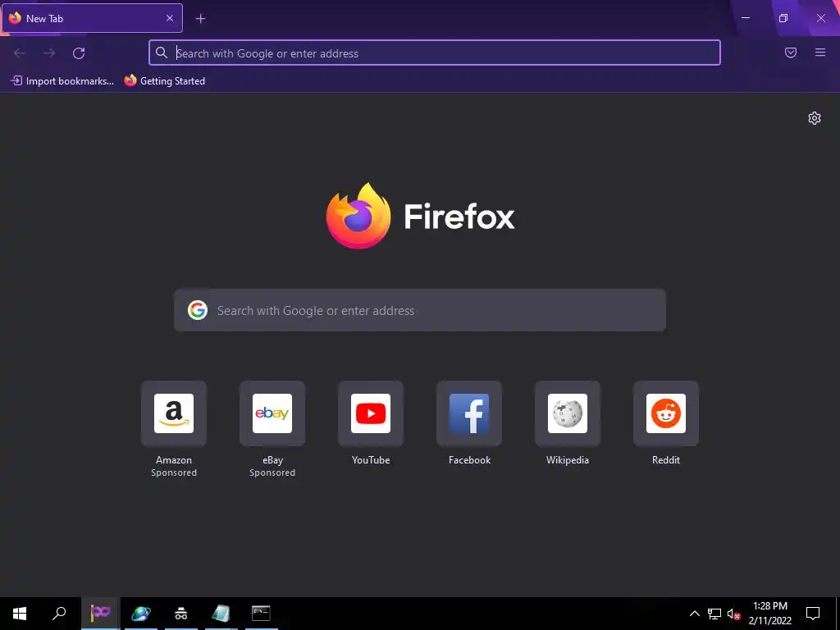
Task: Open the Getting Started bookmark
Action: (165, 81)
